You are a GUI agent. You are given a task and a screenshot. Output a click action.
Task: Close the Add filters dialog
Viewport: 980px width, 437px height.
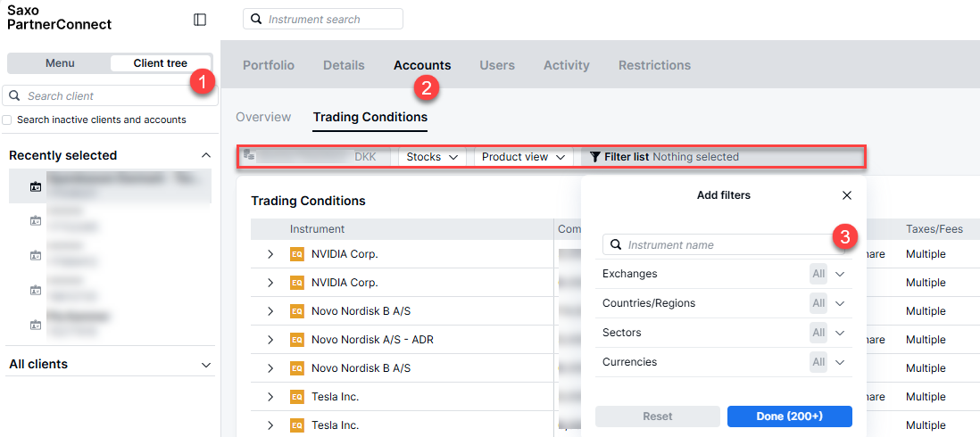(x=846, y=195)
